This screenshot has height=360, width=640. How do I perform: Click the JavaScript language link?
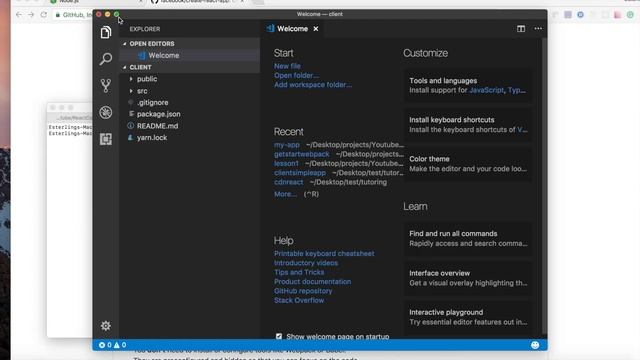[x=487, y=90]
